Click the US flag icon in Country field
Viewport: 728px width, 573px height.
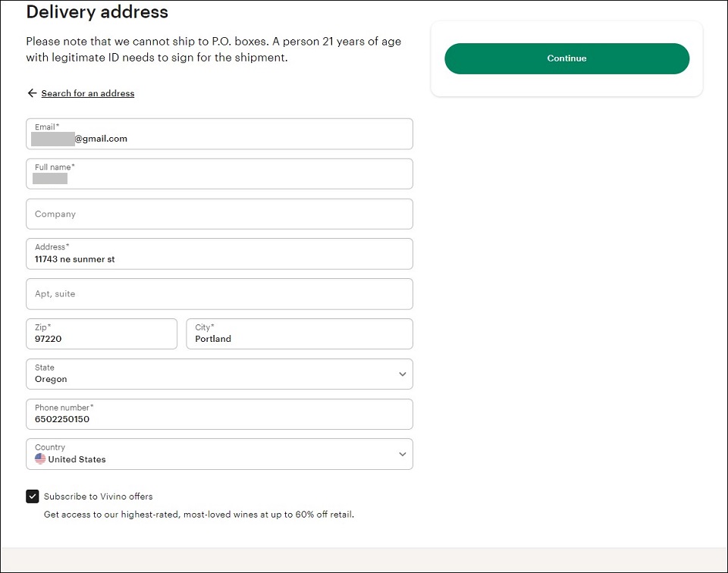pyautogui.click(x=40, y=459)
